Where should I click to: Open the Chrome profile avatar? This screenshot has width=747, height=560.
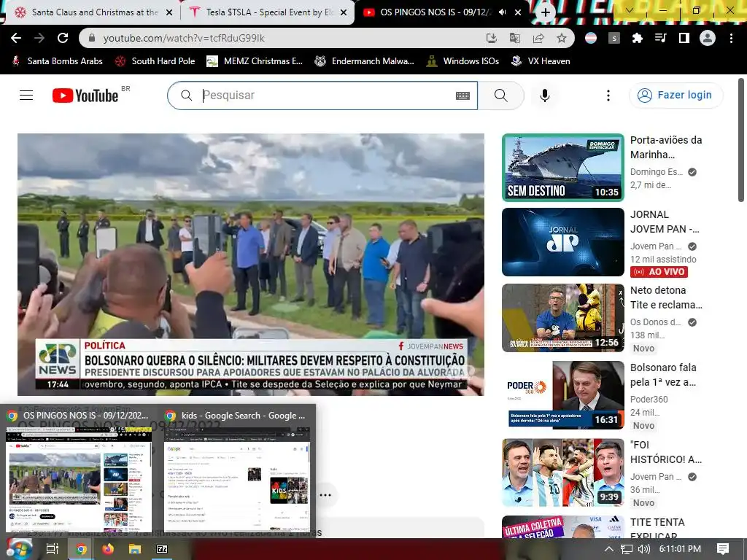(x=707, y=38)
